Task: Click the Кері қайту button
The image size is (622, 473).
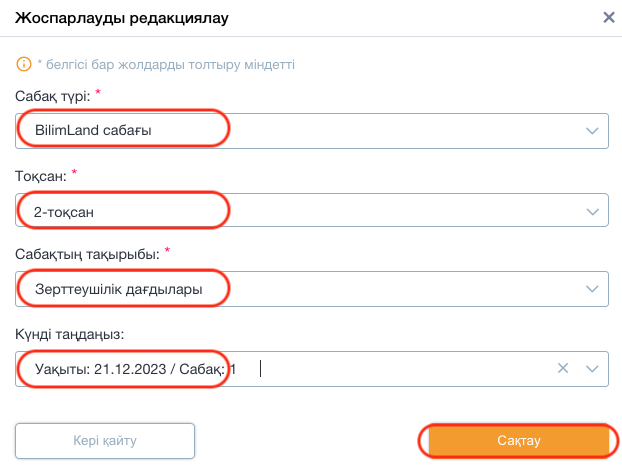Action: pos(105,440)
